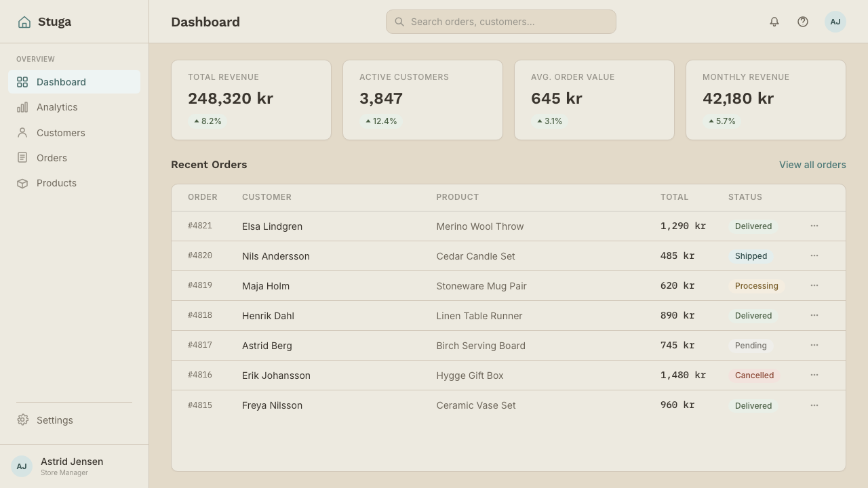Open Customers section
Image resolution: width=868 pixels, height=488 pixels.
75,133
